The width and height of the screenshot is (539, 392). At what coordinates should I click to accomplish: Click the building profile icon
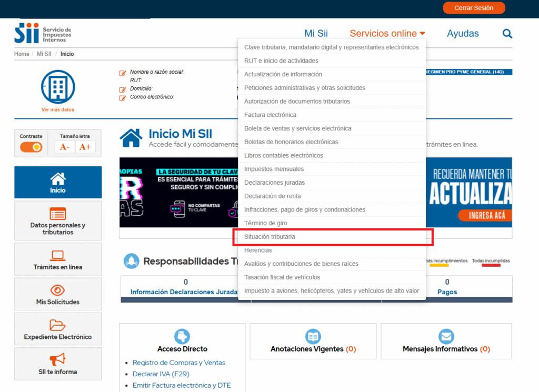(x=58, y=87)
